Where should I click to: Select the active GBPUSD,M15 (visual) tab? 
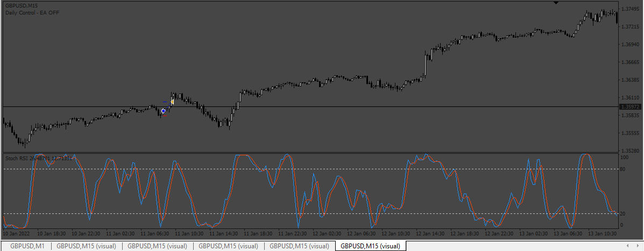[371, 246]
